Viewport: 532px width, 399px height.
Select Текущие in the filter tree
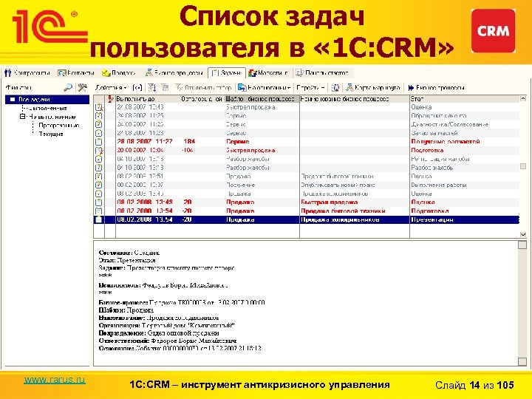[x=51, y=134]
